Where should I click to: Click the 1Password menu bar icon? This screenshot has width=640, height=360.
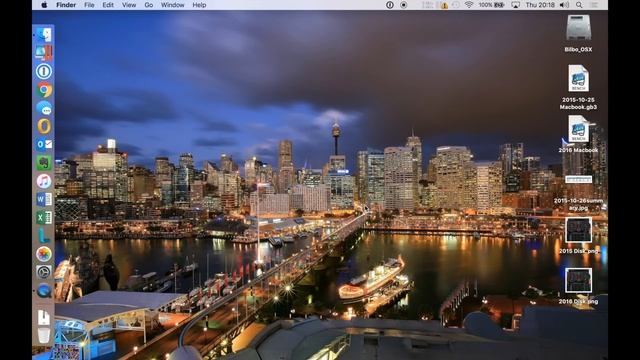point(390,5)
